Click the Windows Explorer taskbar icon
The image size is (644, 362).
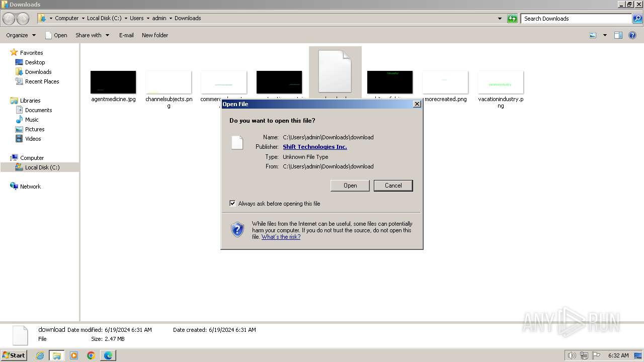click(x=56, y=355)
